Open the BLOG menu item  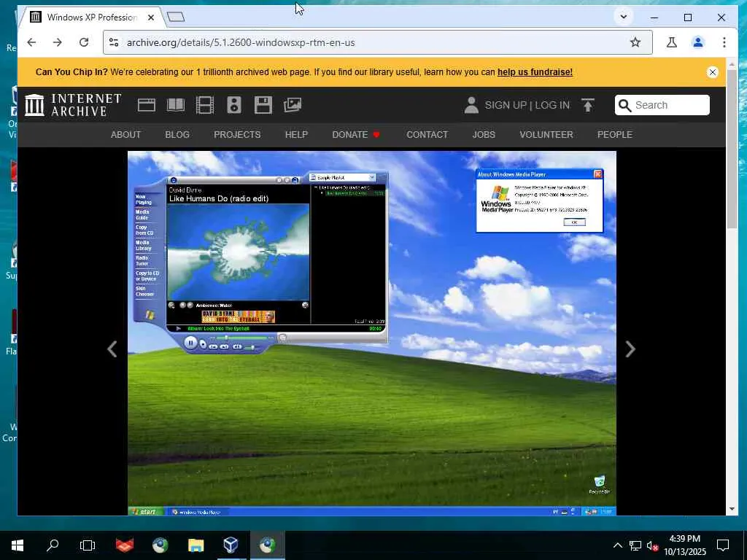177,135
